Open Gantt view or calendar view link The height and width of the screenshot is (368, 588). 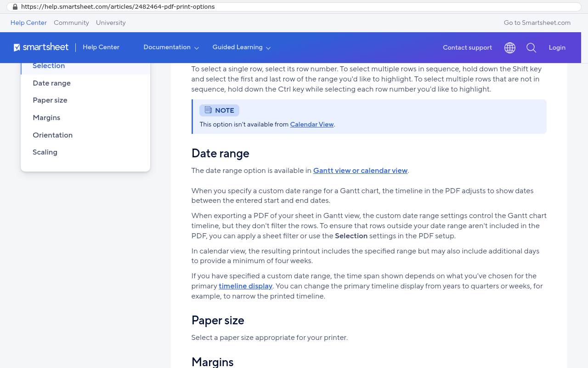coord(361,171)
